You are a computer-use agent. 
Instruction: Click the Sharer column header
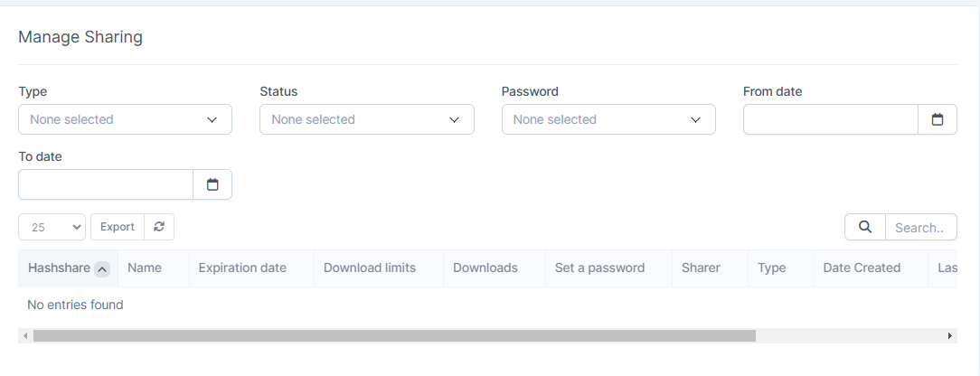[x=701, y=268]
